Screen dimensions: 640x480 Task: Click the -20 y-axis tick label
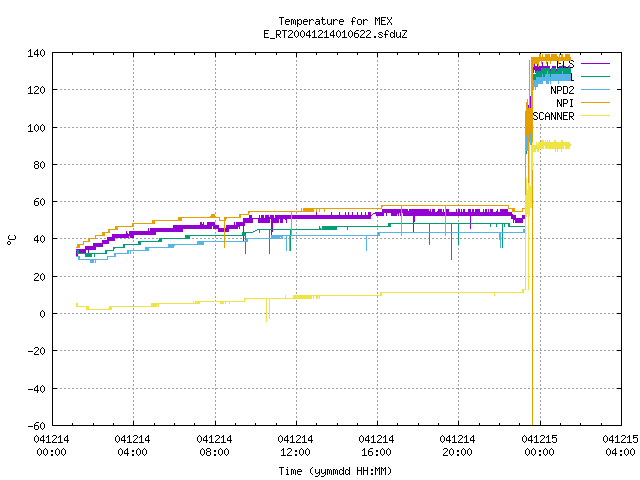pos(36,351)
